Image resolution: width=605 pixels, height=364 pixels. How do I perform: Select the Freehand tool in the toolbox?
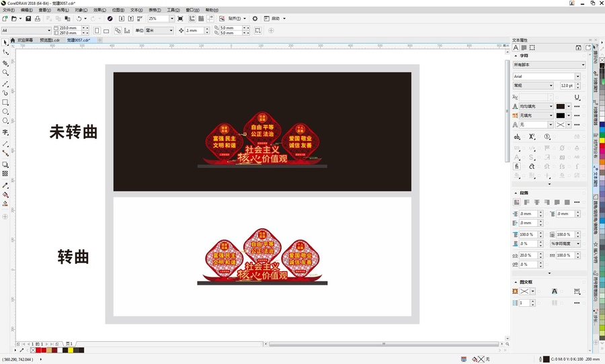point(5,83)
